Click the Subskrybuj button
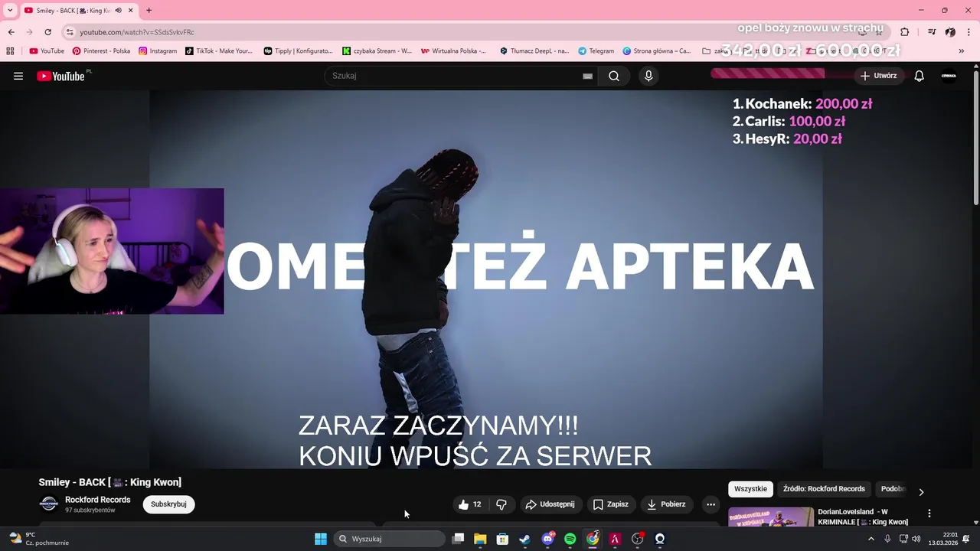Image resolution: width=980 pixels, height=551 pixels. tap(168, 504)
